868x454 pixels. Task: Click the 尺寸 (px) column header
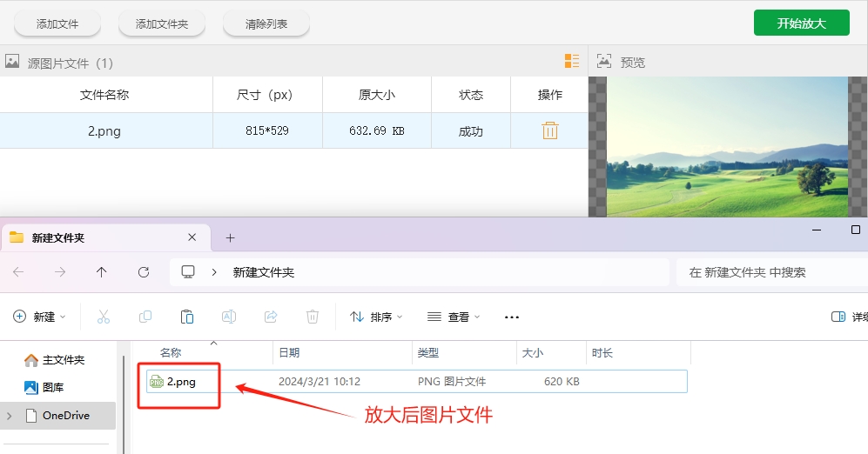click(267, 95)
